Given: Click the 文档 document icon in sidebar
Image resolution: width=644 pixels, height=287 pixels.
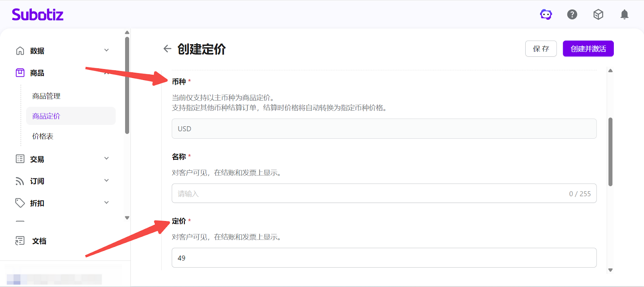Looking at the screenshot, I should coord(20,241).
